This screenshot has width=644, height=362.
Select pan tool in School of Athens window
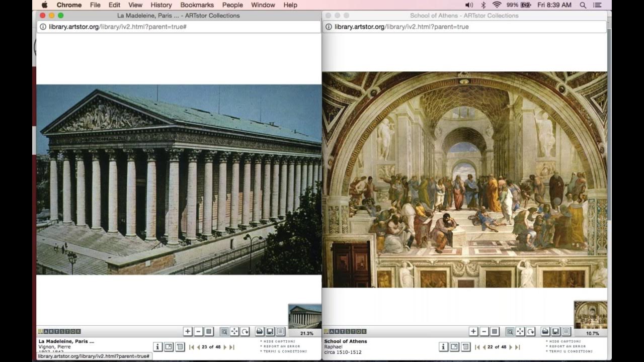pos(520,331)
